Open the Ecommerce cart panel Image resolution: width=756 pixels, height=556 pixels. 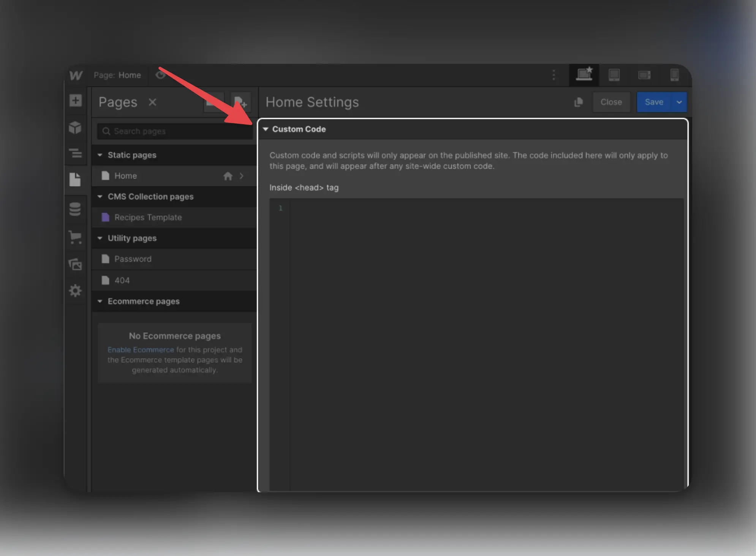(75, 237)
